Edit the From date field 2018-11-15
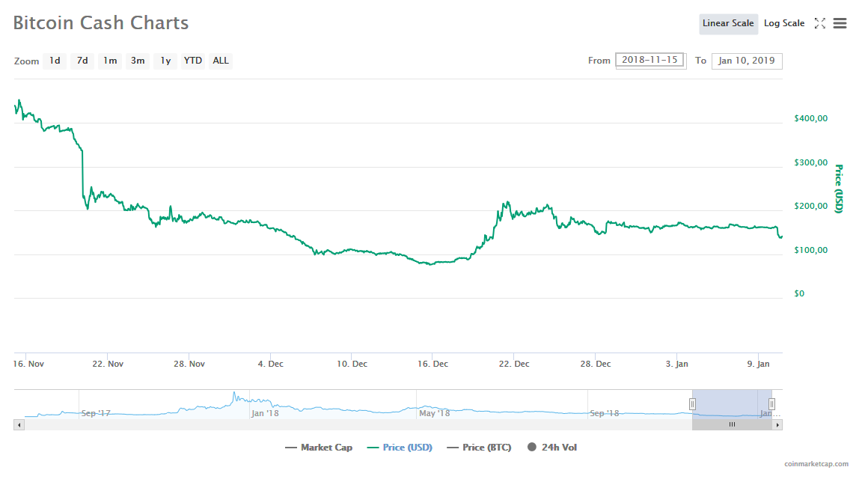 click(x=650, y=60)
